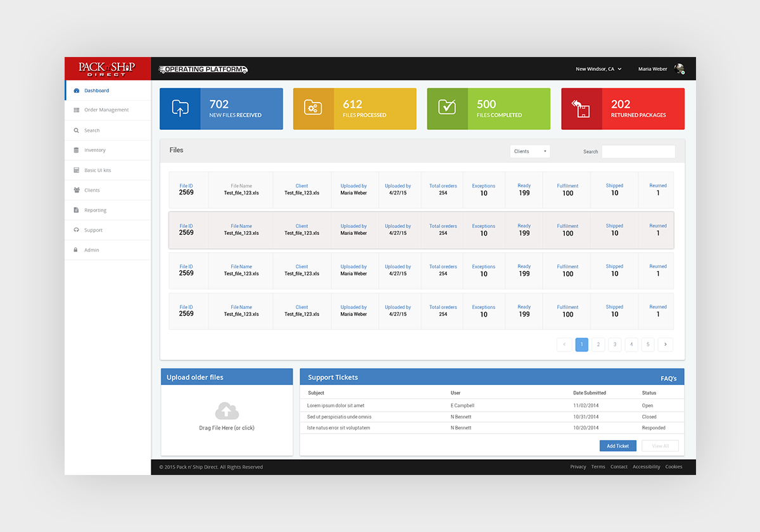Open the user avatar for Maria Weber
The height and width of the screenshot is (532, 760).
[x=679, y=69]
